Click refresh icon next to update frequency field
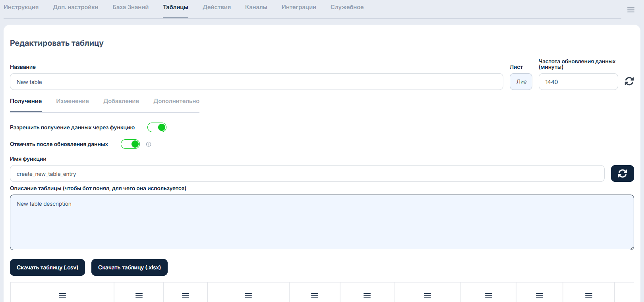644x302 pixels. click(629, 82)
